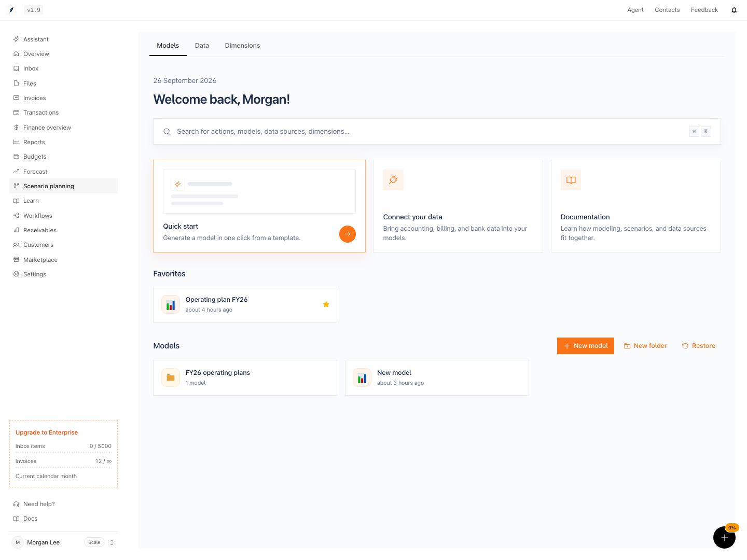Click Upgrade to Enterprise link
Screen dimensions: 747x560
click(x=47, y=432)
